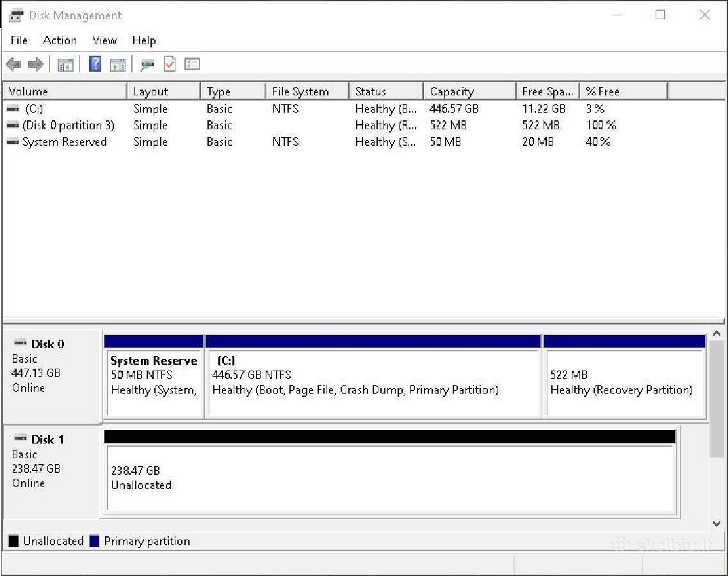Click the Disk Management icon in the title bar
Viewport: 728px width, 576px height.
16,15
